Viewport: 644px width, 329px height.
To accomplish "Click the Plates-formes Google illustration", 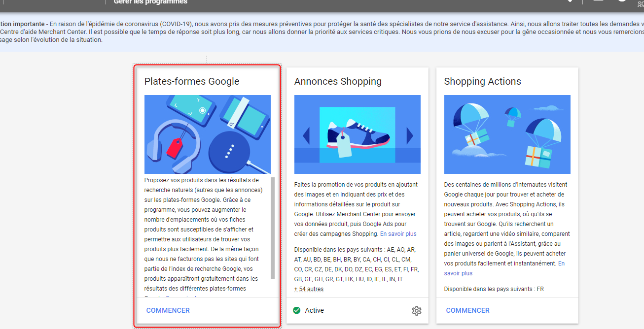I will (x=208, y=134).
